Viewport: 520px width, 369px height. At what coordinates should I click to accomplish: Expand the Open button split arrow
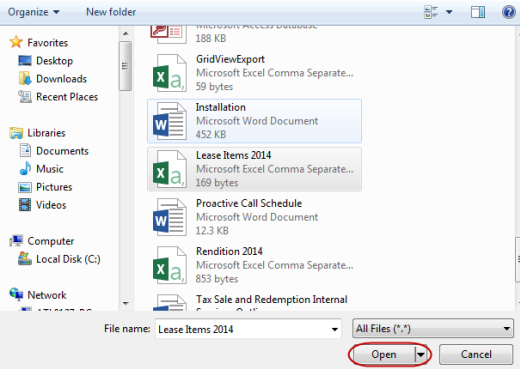(x=421, y=354)
